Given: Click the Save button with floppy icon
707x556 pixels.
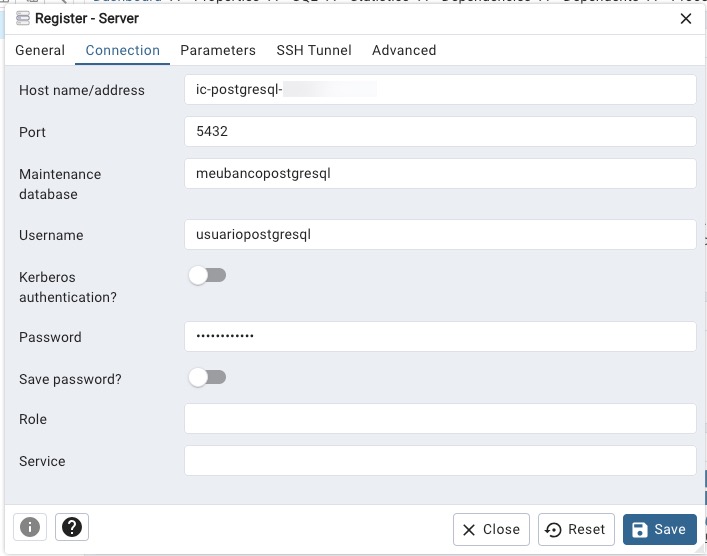Looking at the screenshot, I should (660, 529).
